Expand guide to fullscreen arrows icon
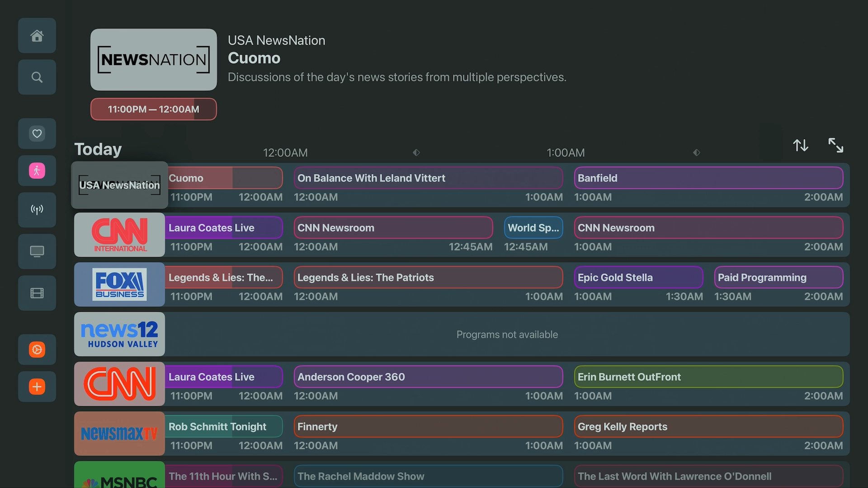Screen dimensions: 868x488 pyautogui.click(x=835, y=145)
